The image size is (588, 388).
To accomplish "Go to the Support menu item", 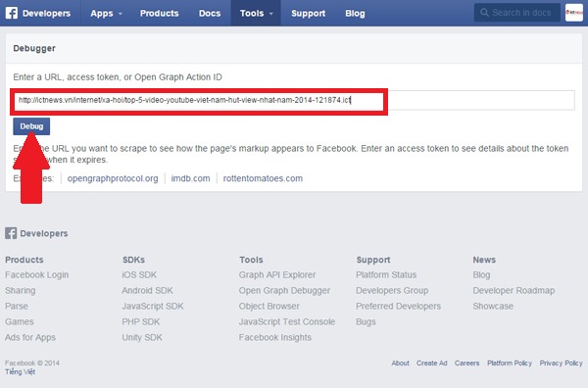I will [x=309, y=13].
